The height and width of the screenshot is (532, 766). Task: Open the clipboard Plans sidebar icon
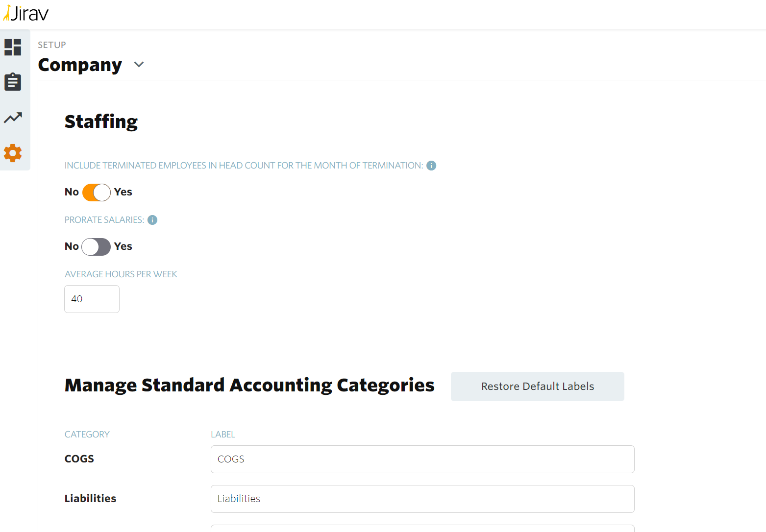13,82
